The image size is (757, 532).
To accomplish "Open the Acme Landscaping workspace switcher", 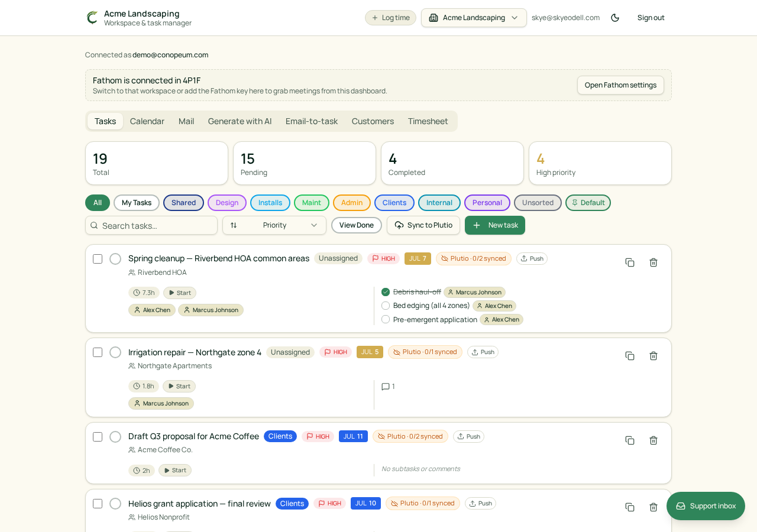I will coord(474,18).
